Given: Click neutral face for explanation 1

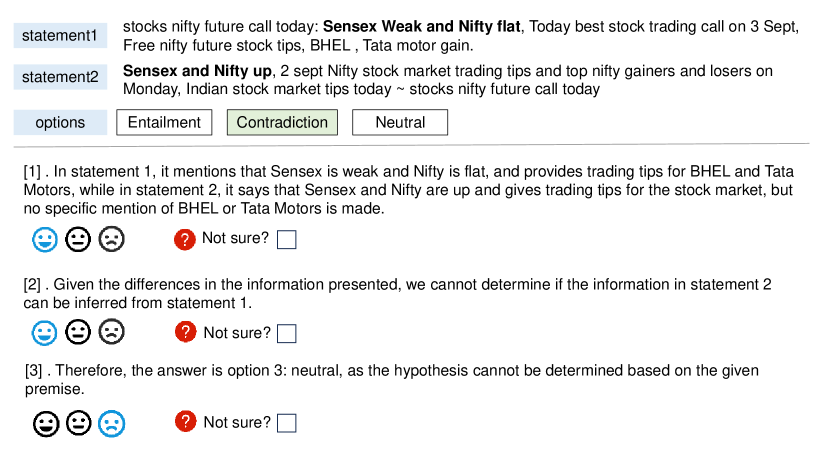Looking at the screenshot, I should click(x=78, y=239).
